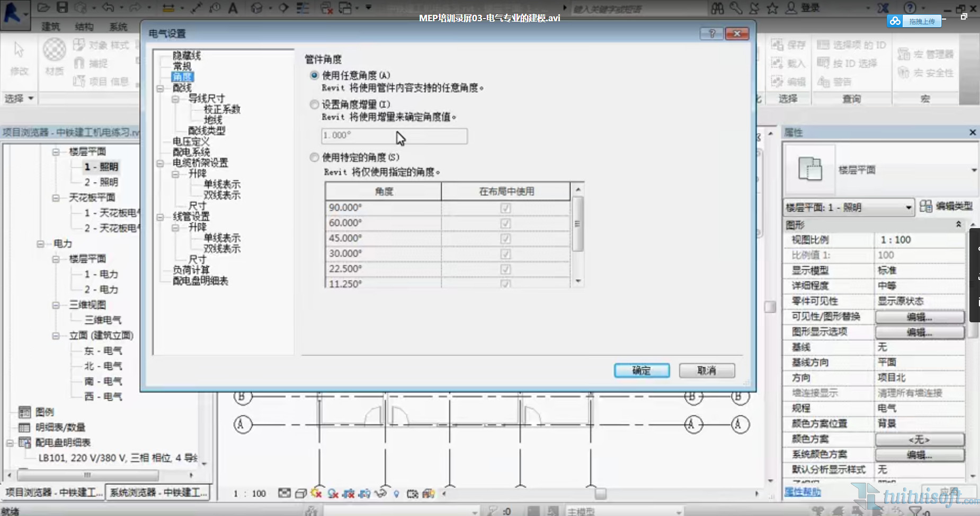Viewport: 980px width, 516px height.
Task: Click the 确定 (OK) button
Action: point(642,370)
